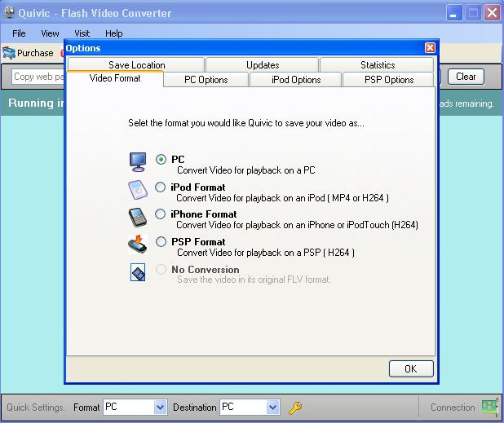Go to the PC Options tab
This screenshot has width=504, height=423.
(206, 80)
